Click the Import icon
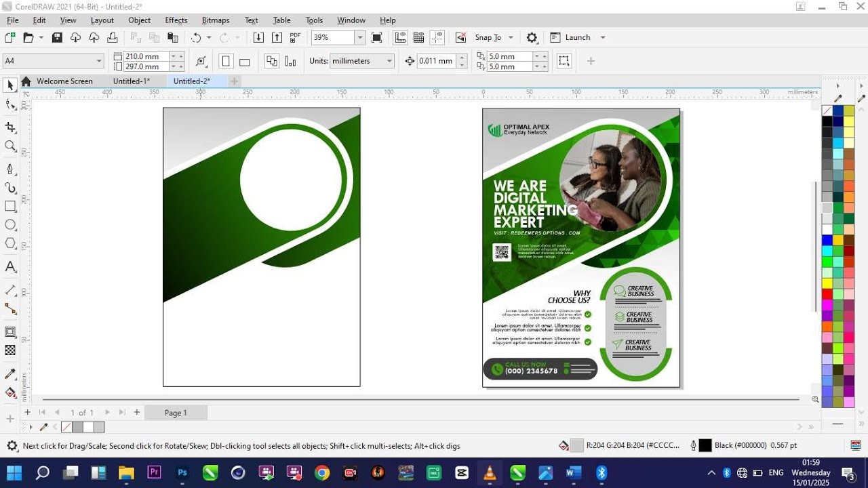The width and height of the screenshot is (868, 488). pos(258,37)
